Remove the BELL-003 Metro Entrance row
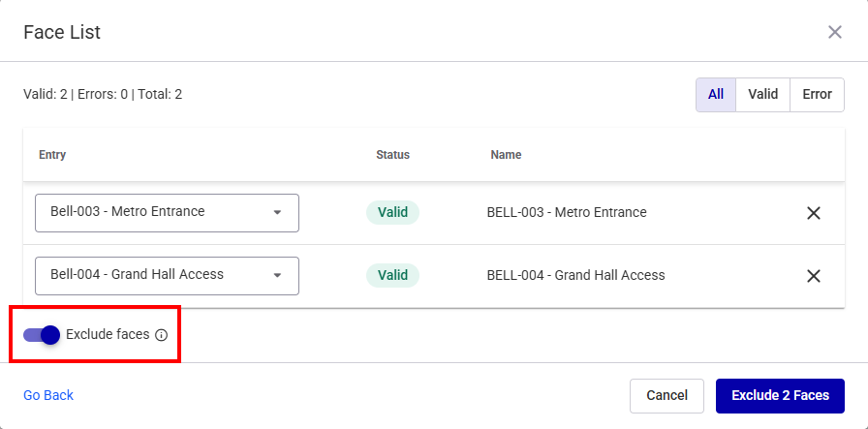 [813, 213]
